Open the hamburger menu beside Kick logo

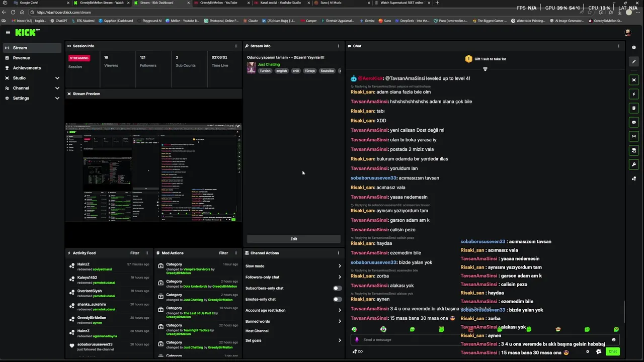click(8, 32)
